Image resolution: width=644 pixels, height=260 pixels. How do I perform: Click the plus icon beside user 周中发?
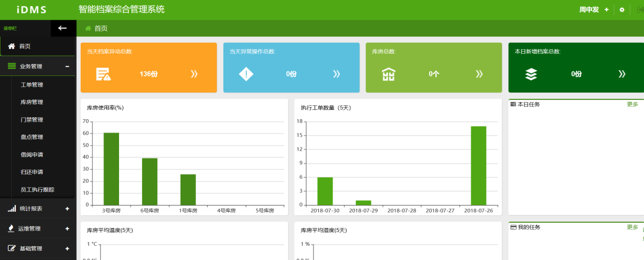coord(607,10)
